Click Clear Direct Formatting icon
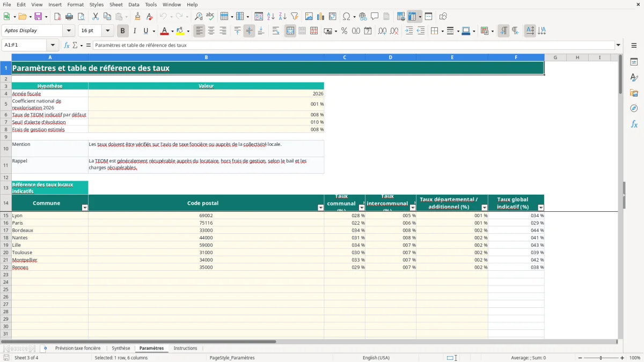The height and width of the screenshot is (362, 644). tap(149, 17)
